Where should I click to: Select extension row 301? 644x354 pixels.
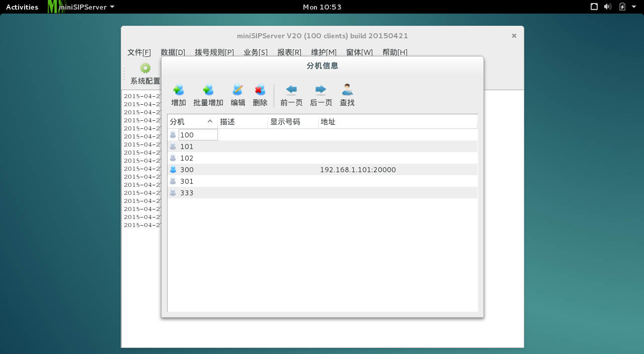pyautogui.click(x=323, y=181)
